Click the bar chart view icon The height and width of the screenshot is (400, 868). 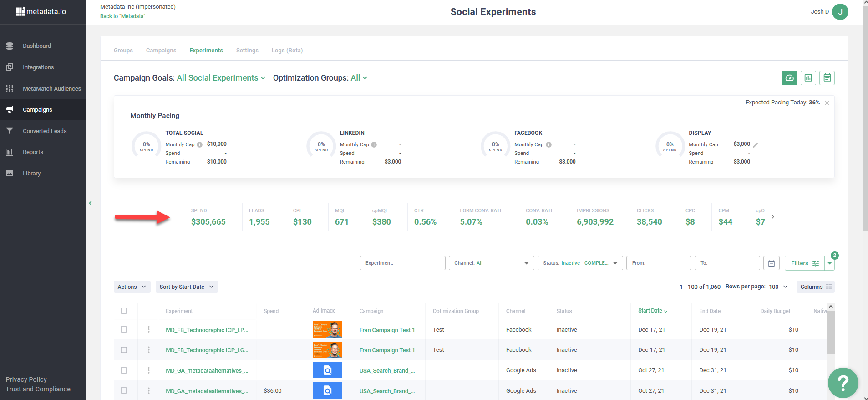pyautogui.click(x=808, y=78)
